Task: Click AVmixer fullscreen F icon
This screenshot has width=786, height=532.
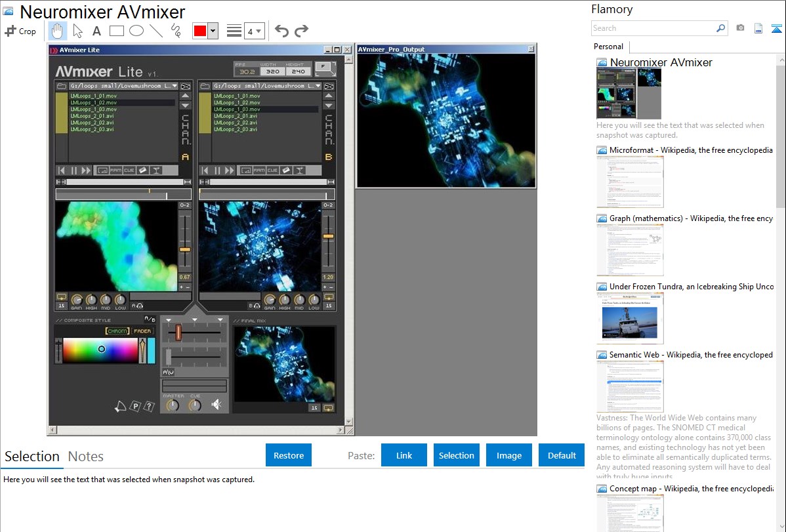Action: (x=325, y=68)
